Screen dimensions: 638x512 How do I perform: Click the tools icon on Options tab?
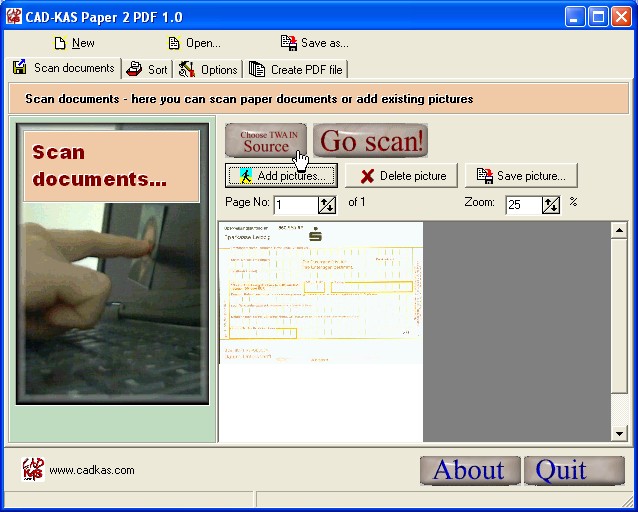click(x=187, y=69)
